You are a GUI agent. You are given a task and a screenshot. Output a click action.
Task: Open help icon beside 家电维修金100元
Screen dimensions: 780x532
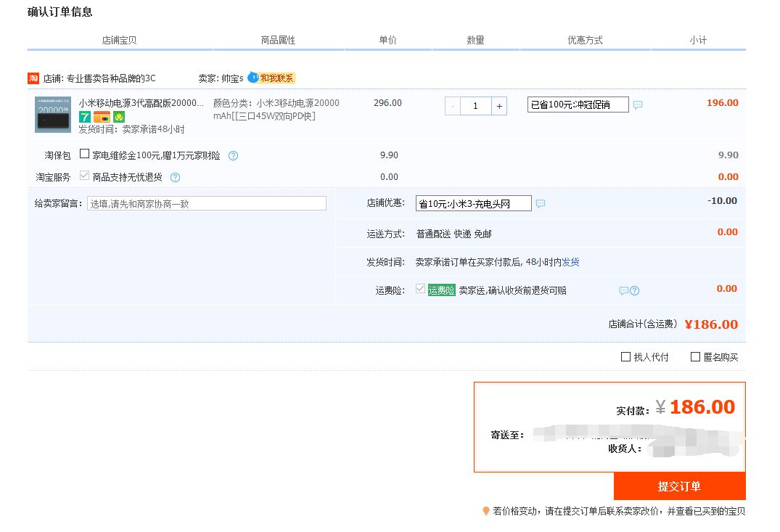pos(233,156)
